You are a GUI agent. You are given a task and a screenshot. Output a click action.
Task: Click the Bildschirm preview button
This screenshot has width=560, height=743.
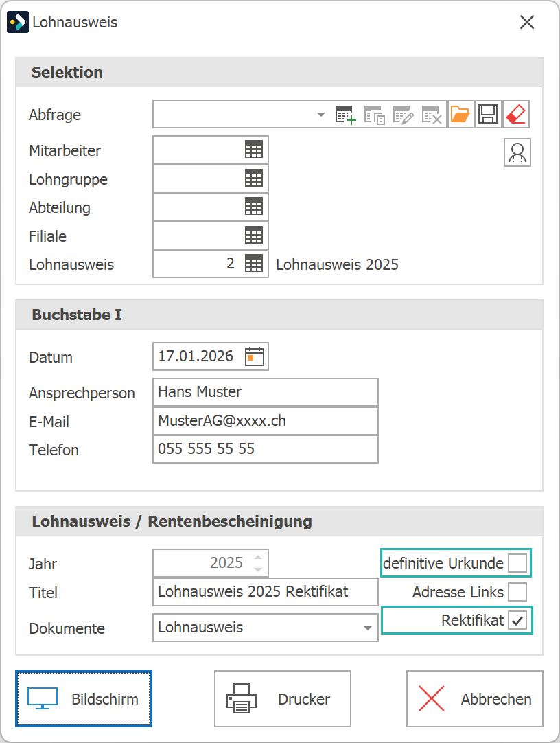[84, 699]
